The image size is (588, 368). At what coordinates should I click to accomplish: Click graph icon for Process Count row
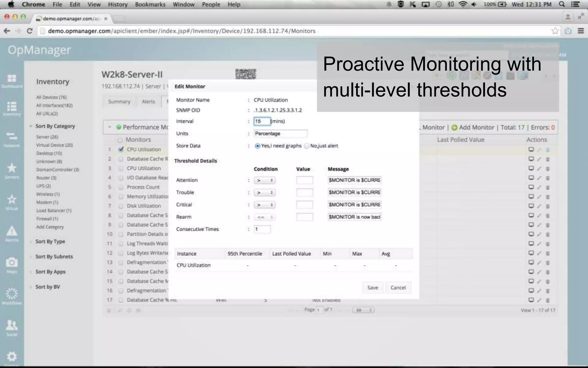point(531,187)
